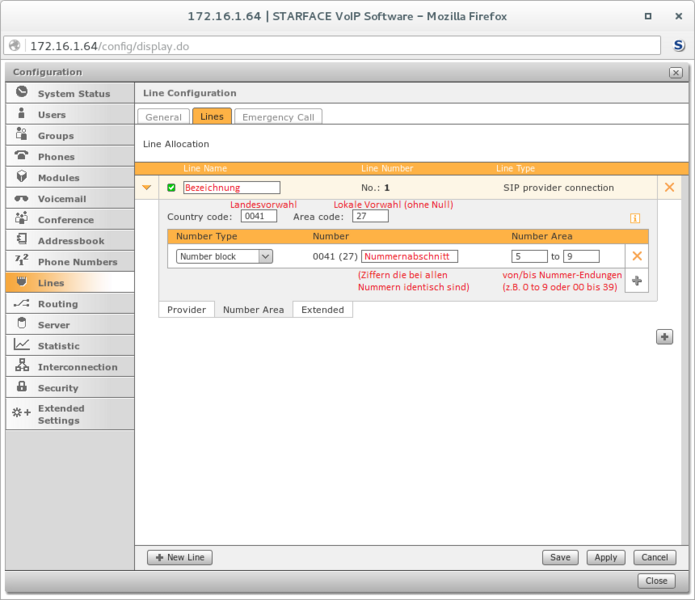Image resolution: width=695 pixels, height=600 pixels.
Task: Click the Cancel button
Action: 655,557
